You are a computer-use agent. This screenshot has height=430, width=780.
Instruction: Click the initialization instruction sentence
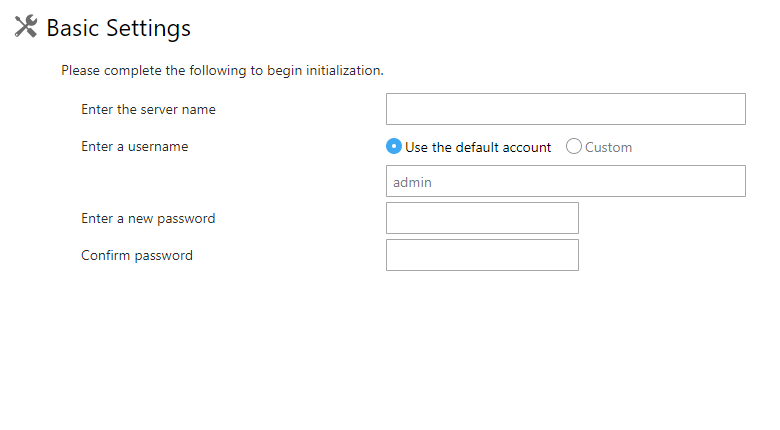pos(222,71)
